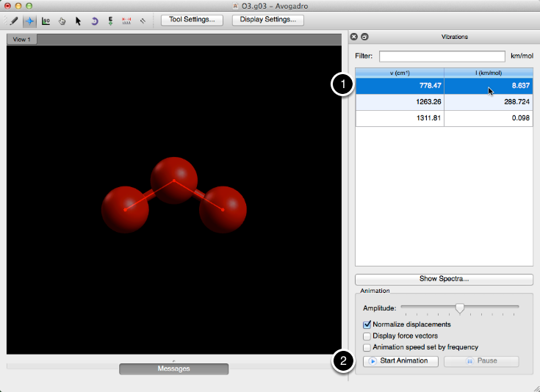Image resolution: width=540 pixels, height=392 pixels.
Task: Sort by the I (km/mol) column header
Action: 488,72
